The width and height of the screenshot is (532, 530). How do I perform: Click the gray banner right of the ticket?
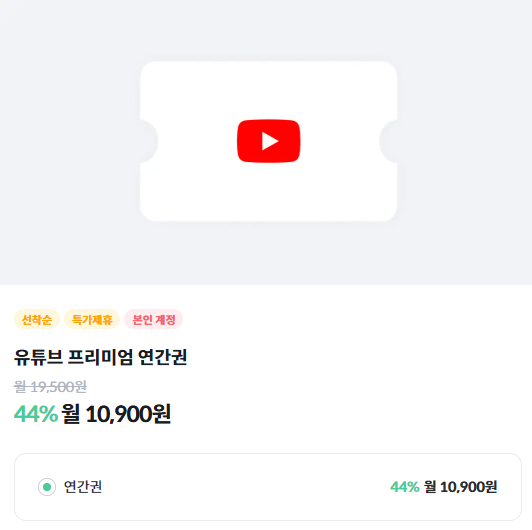(x=464, y=141)
